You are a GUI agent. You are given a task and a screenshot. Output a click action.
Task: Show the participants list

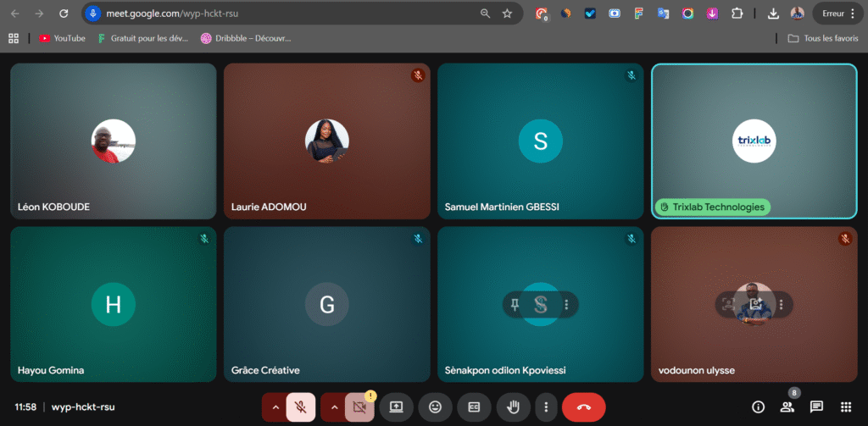(x=787, y=407)
